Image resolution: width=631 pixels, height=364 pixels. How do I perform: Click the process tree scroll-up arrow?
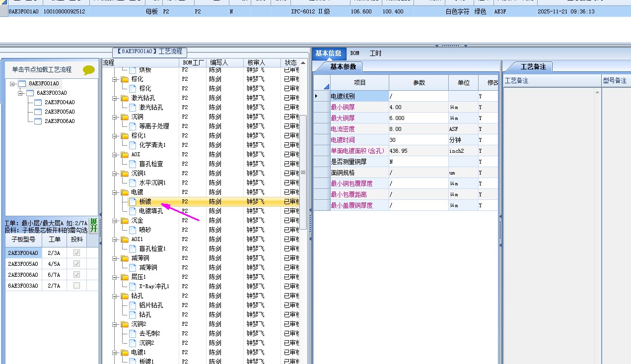[303, 63]
